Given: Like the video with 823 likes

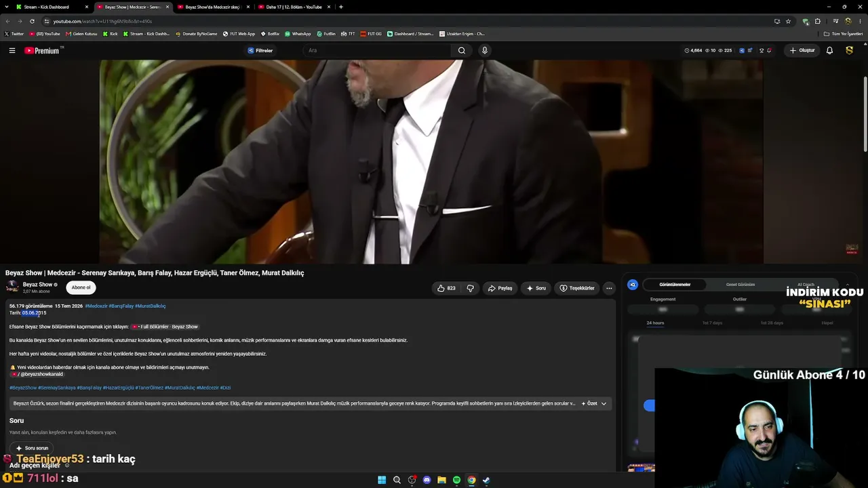Looking at the screenshot, I should pos(446,288).
